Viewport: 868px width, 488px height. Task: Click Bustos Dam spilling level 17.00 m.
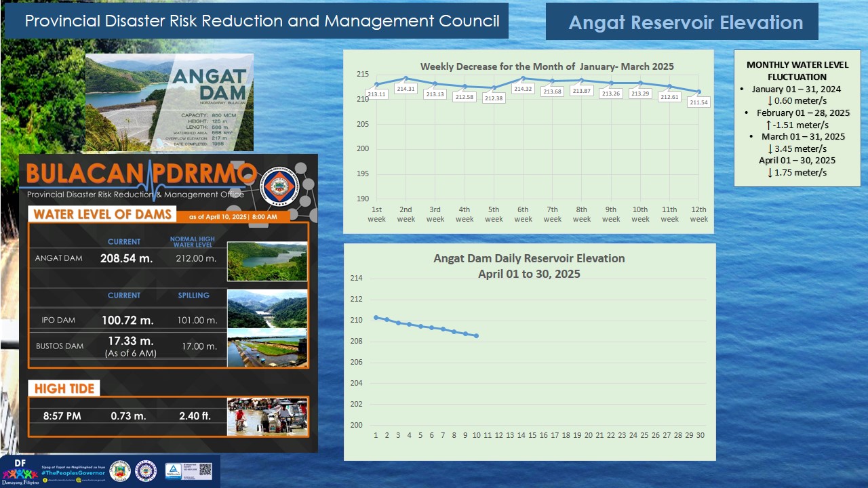pyautogui.click(x=200, y=346)
